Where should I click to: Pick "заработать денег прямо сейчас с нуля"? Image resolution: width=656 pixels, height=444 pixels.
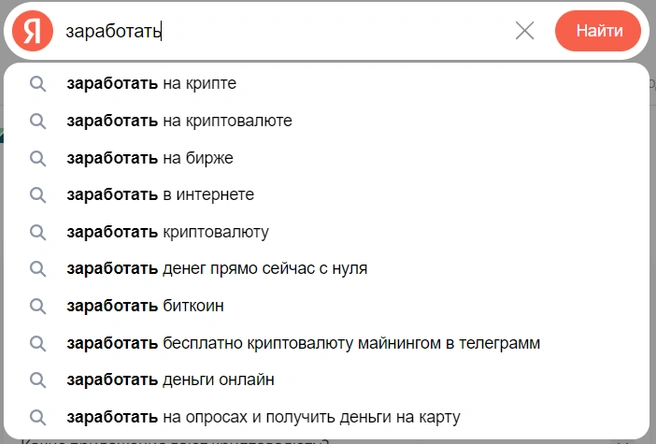[326, 269]
